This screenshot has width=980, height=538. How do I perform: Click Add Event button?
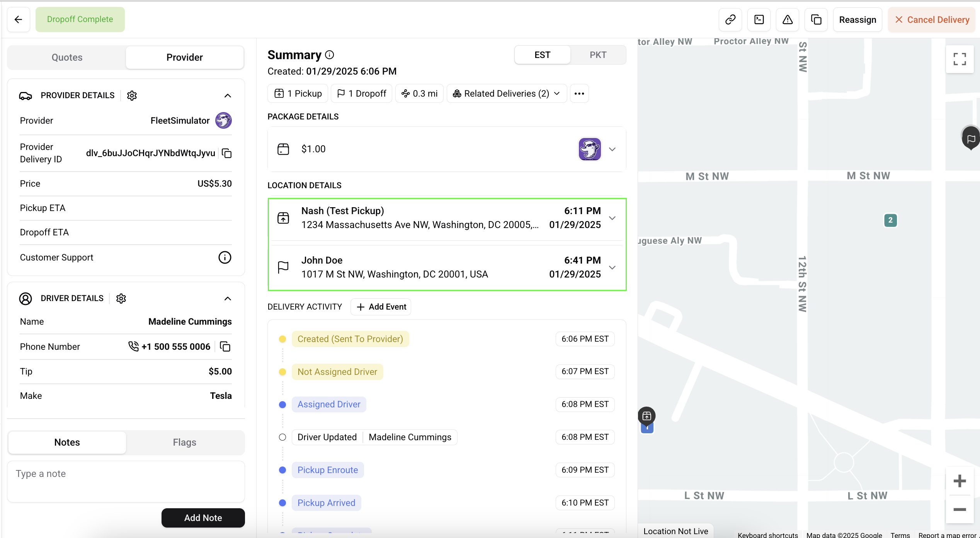point(381,307)
